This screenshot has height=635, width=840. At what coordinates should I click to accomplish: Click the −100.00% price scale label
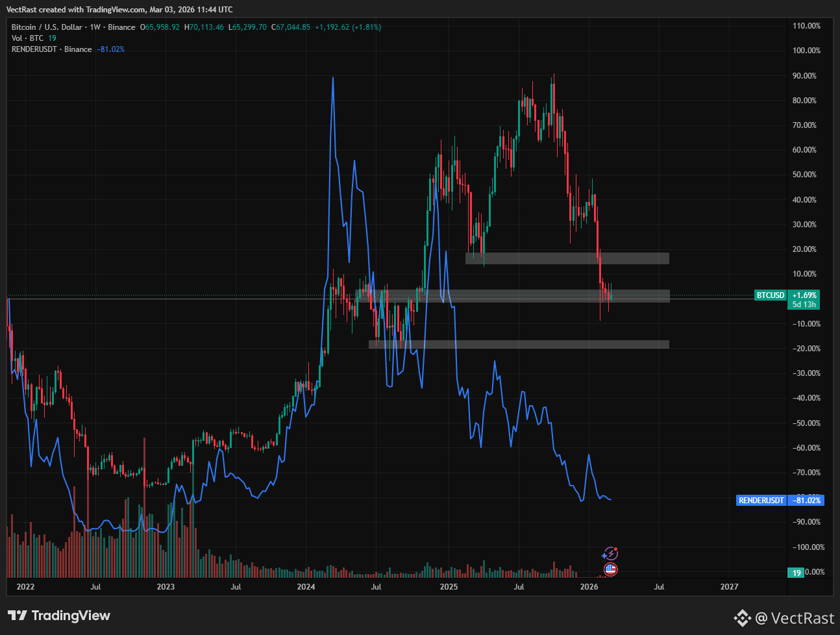point(808,547)
